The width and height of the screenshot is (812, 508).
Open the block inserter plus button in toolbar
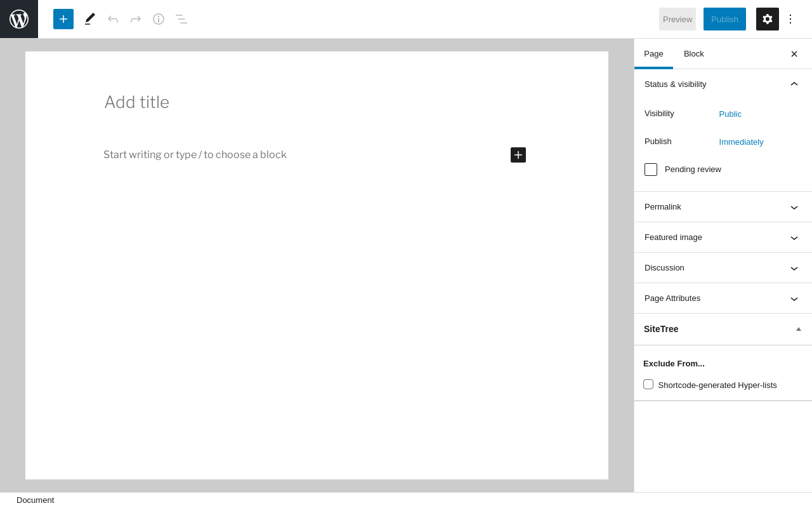(63, 19)
